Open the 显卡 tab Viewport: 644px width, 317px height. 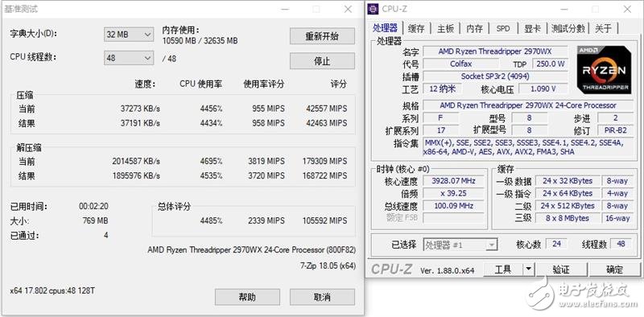click(533, 28)
